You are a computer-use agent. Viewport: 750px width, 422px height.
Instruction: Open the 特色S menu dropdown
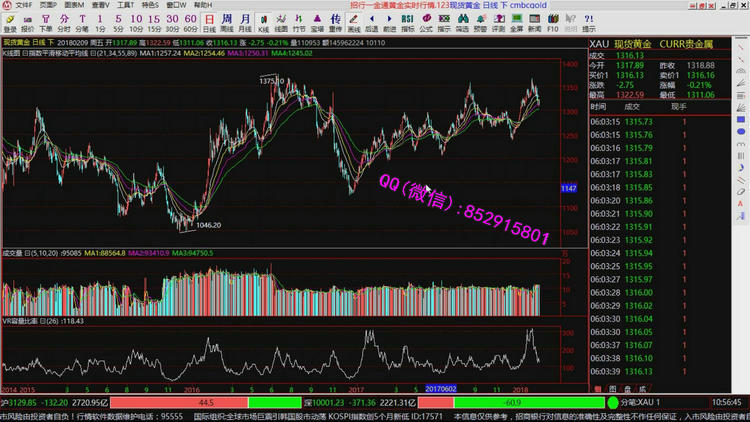(x=150, y=5)
